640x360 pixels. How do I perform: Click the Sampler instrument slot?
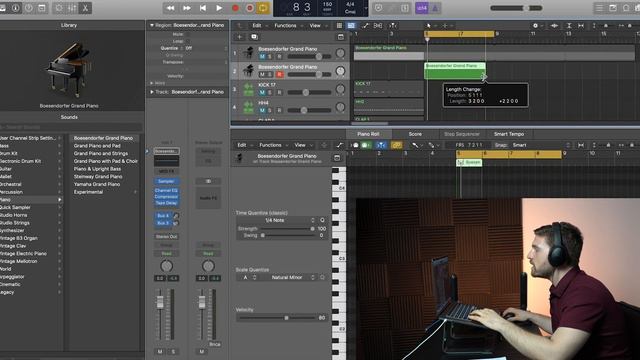(166, 181)
